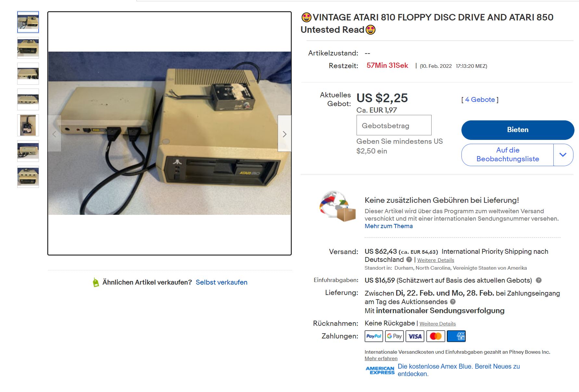
Task: Open Weitere Details link under Rücknahmen
Action: (437, 324)
